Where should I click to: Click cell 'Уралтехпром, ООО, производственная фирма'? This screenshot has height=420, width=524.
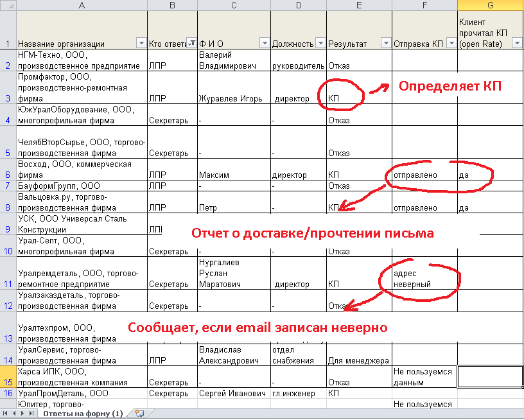point(82,328)
